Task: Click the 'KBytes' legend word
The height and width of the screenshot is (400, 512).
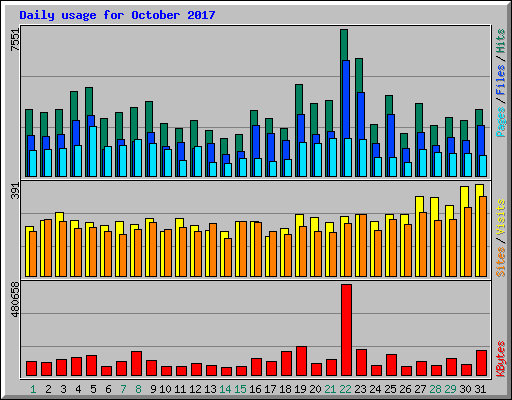Action: click(x=501, y=359)
